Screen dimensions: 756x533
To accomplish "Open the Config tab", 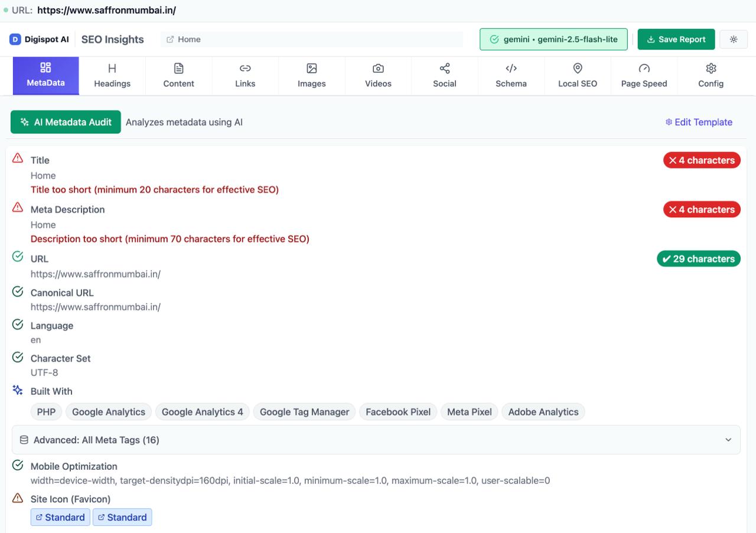I will point(711,76).
